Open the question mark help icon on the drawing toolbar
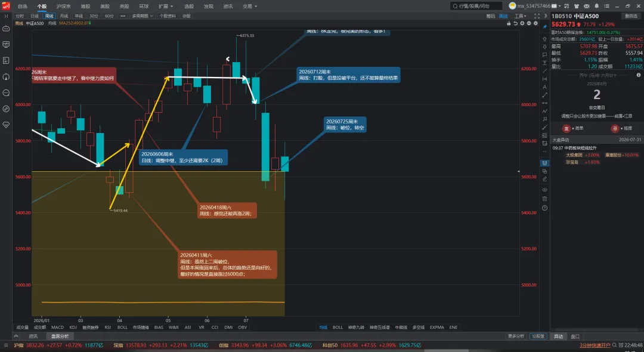Screen dimensions: 644x352 [544, 208]
